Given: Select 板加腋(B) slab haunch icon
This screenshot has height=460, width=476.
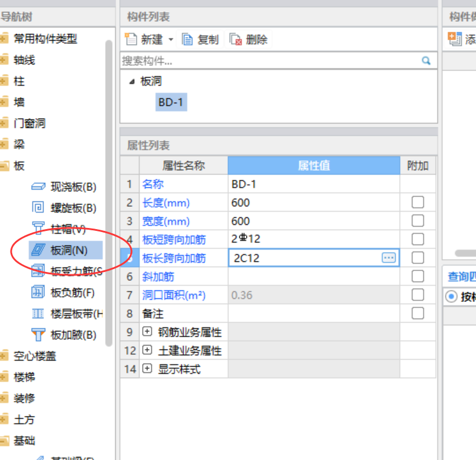Looking at the screenshot, I should [38, 334].
